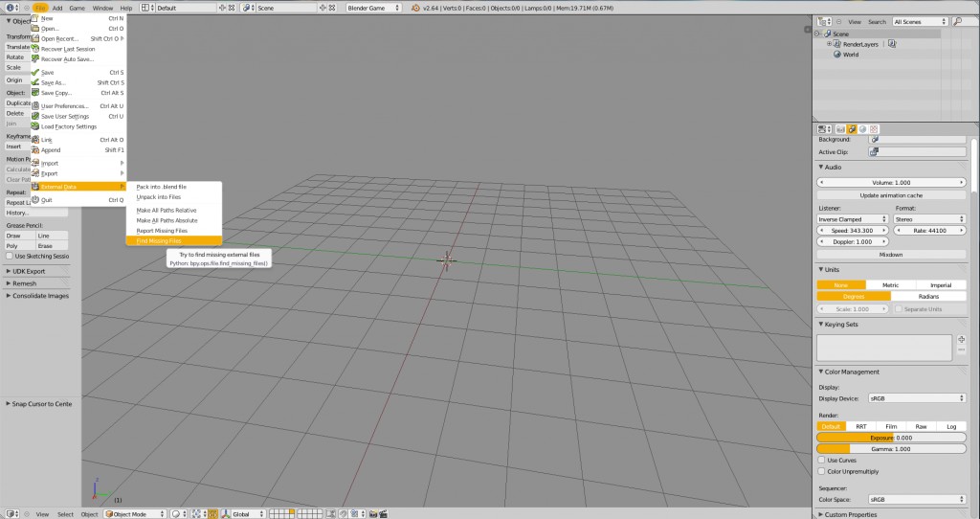Select Metric units option
Viewport: 980px width, 519px height.
pos(890,285)
